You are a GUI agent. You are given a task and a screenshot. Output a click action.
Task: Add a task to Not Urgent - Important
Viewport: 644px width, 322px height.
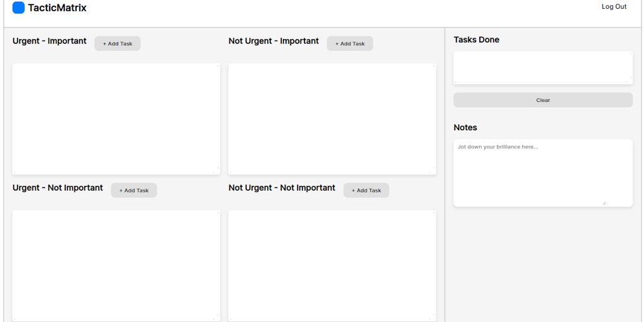[350, 43]
